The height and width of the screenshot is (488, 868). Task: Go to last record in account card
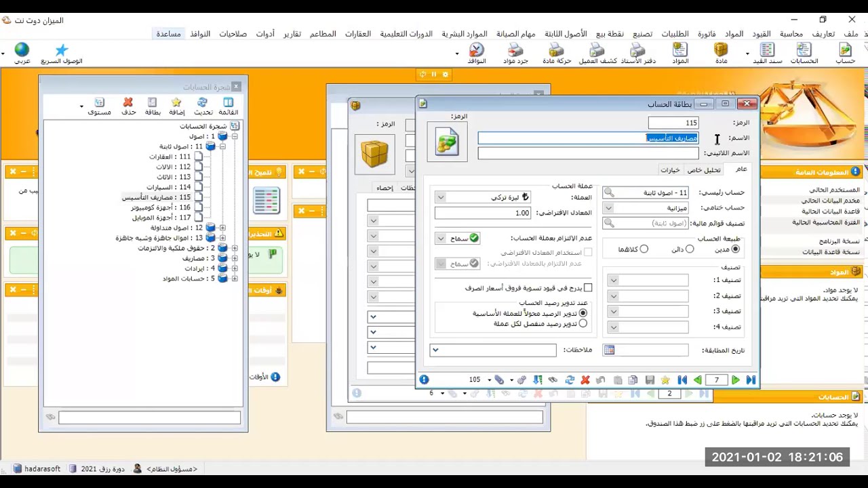coord(751,380)
